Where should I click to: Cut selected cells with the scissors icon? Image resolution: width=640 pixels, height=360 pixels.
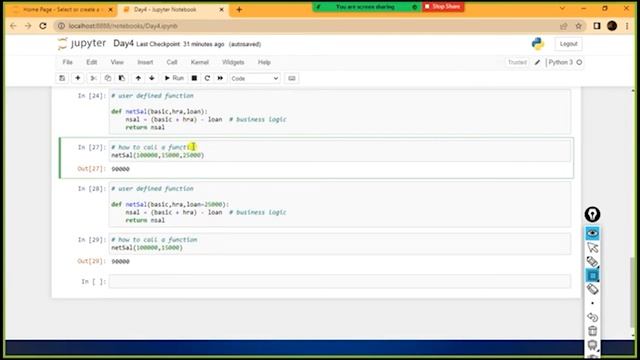click(93, 78)
